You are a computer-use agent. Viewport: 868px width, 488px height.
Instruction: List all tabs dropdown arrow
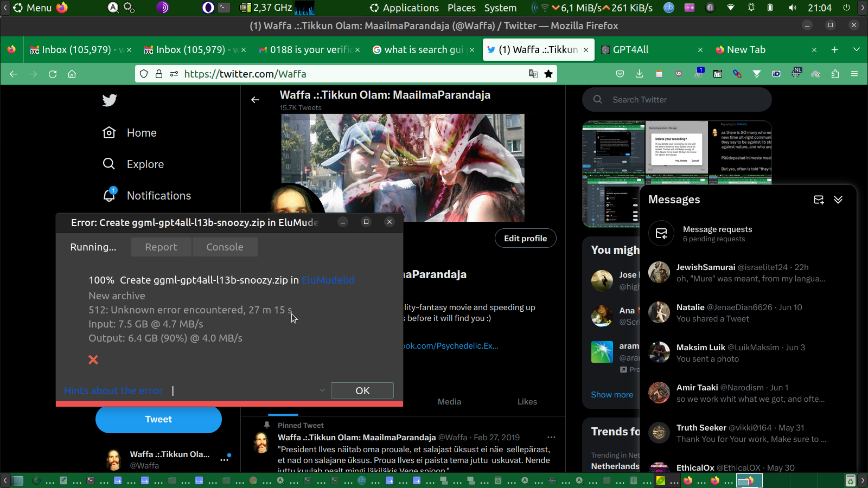tap(857, 50)
